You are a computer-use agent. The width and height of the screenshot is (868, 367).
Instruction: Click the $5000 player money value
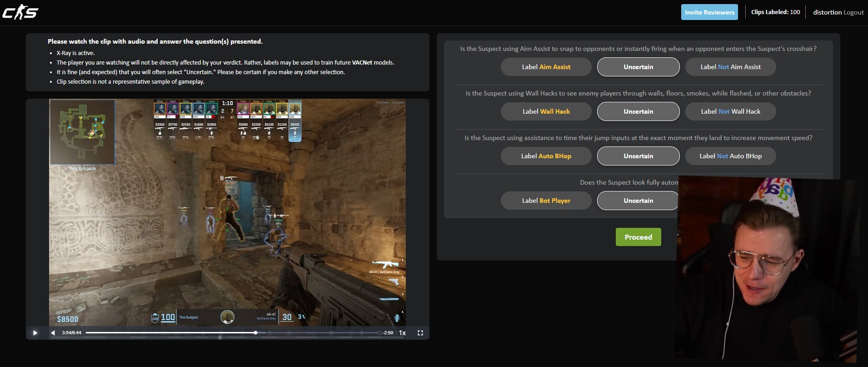point(243,124)
